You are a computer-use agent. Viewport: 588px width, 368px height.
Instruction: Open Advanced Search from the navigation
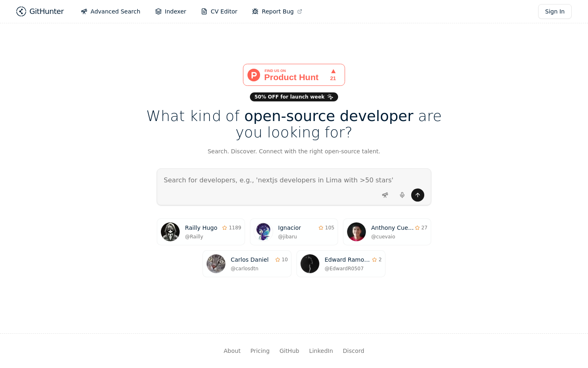pos(111,11)
